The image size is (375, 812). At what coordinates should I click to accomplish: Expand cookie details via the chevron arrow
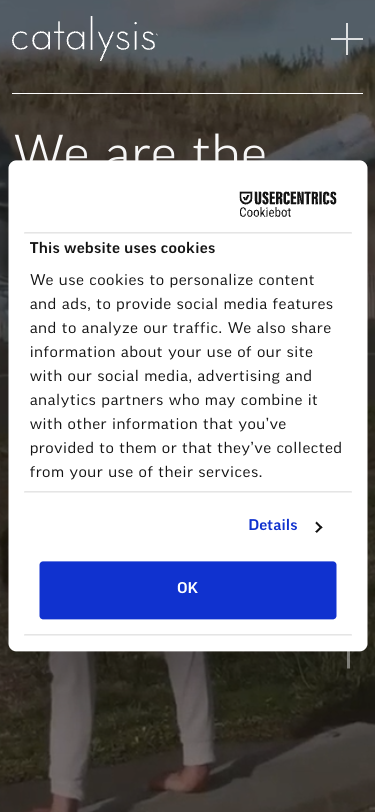point(319,527)
